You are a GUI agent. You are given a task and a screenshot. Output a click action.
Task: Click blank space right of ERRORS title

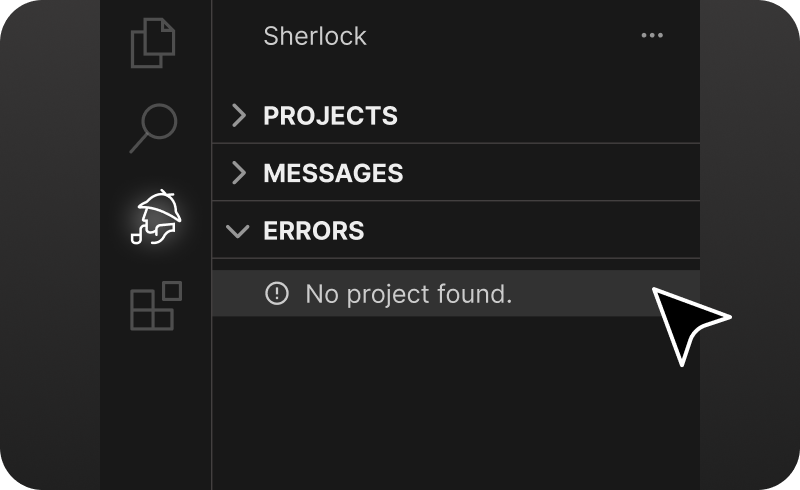pyautogui.click(x=530, y=231)
